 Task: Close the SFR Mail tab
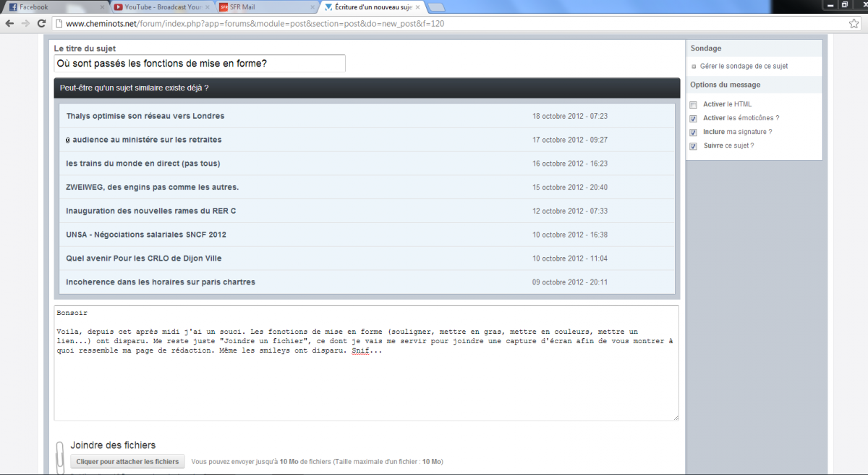[312, 7]
